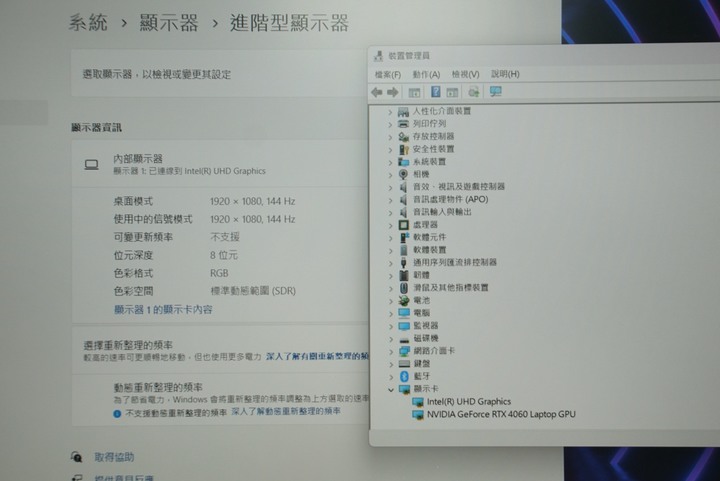
Task: Click the processor chip icon beside 處理器
Action: tap(403, 225)
